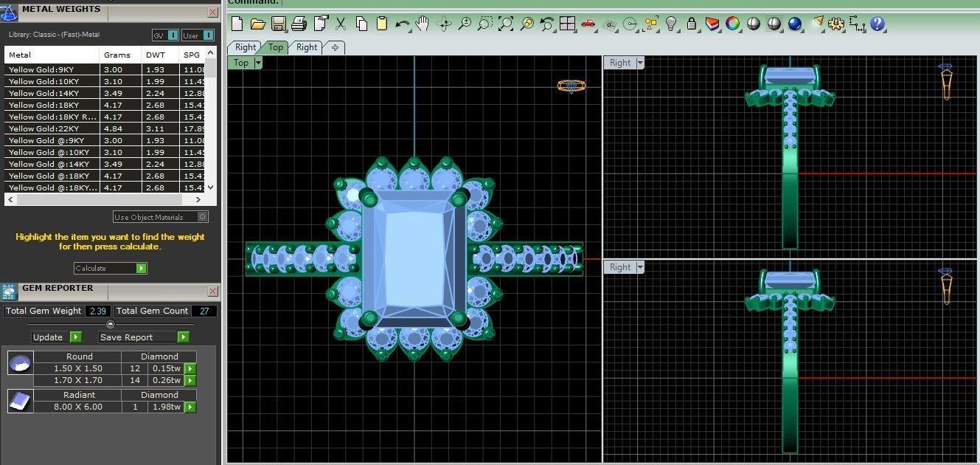
Task: Click the Save Report button
Action: pyautogui.click(x=144, y=337)
